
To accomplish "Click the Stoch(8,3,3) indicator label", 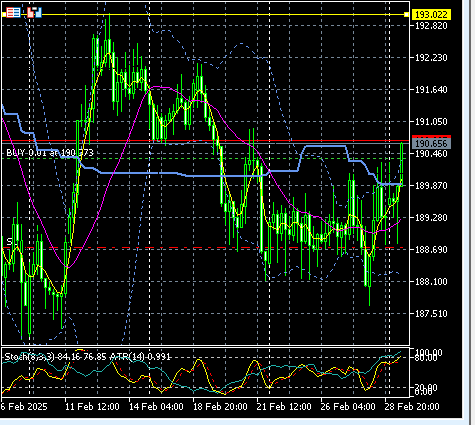I will pos(54,357).
